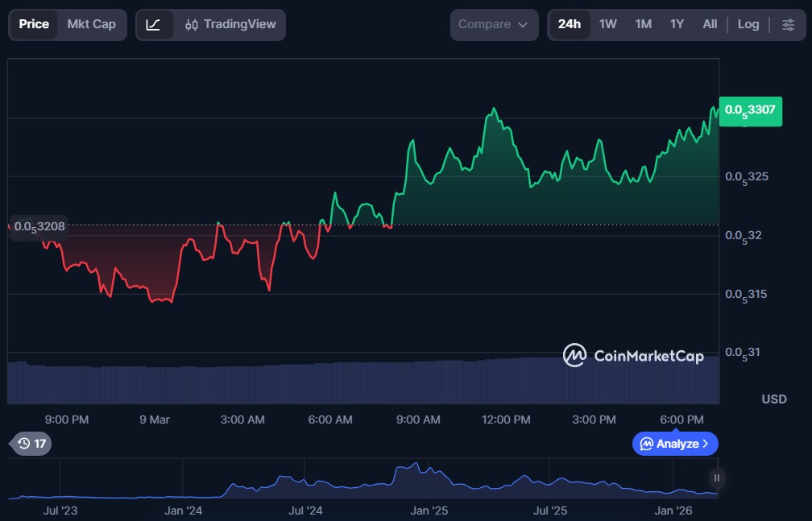Enable Log scale
812x521 pixels.
click(x=748, y=24)
